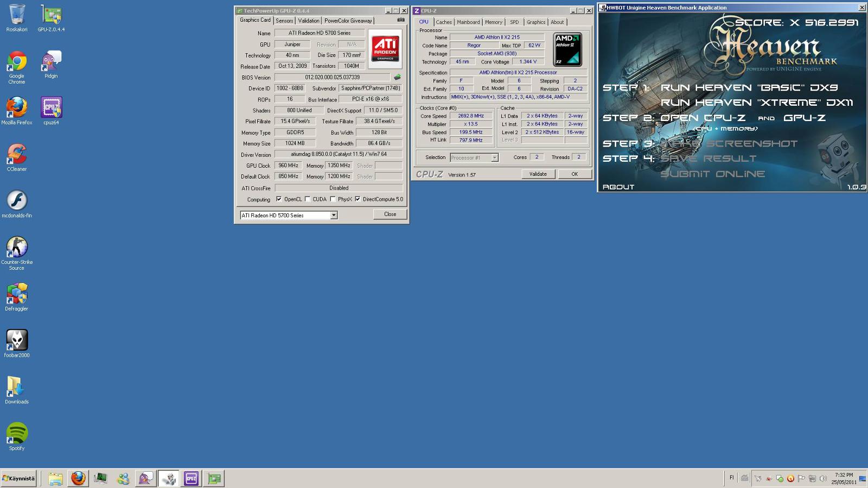Click Run Heaven "Xtreme" DX11
Image resolution: width=868 pixels, height=488 pixels.
tap(757, 103)
